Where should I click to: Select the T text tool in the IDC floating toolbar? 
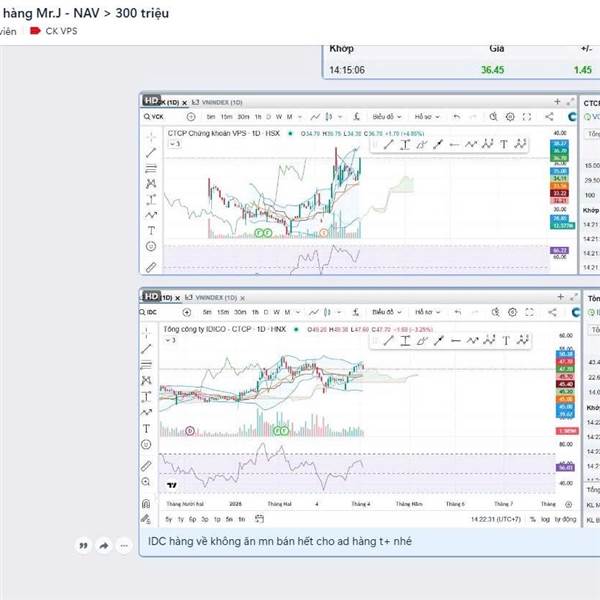506,340
